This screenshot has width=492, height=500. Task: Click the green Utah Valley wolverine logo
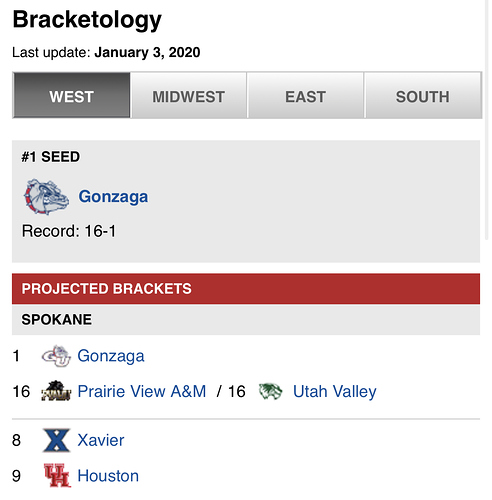(271, 391)
